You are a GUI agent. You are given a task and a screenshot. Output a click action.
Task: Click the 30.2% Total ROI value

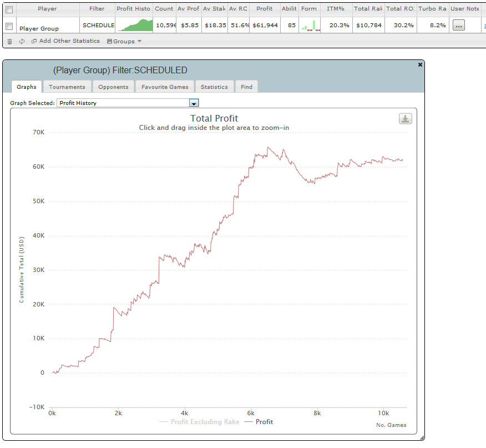click(403, 26)
